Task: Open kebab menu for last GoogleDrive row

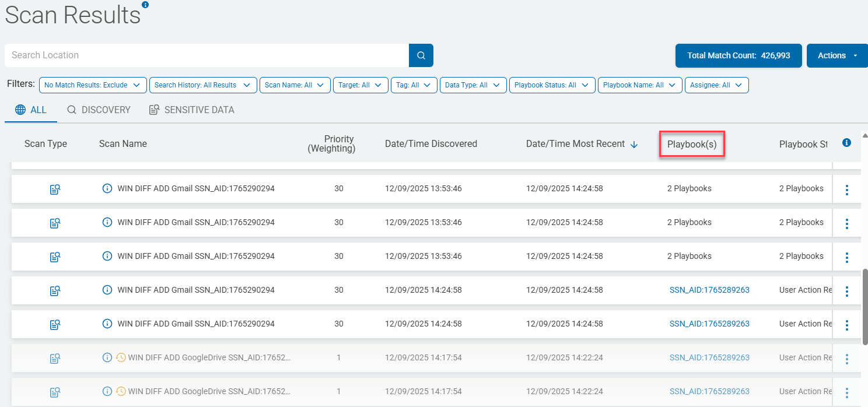Action: coord(846,392)
